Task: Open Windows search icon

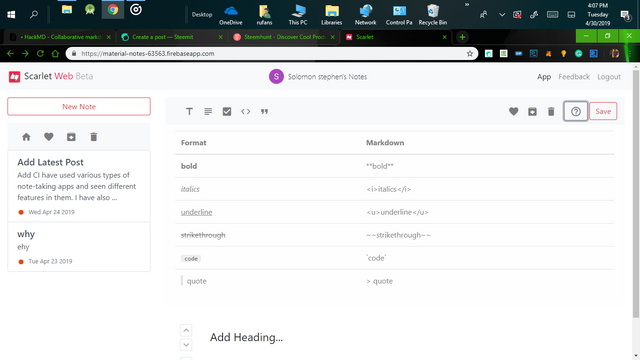Action: point(34,14)
